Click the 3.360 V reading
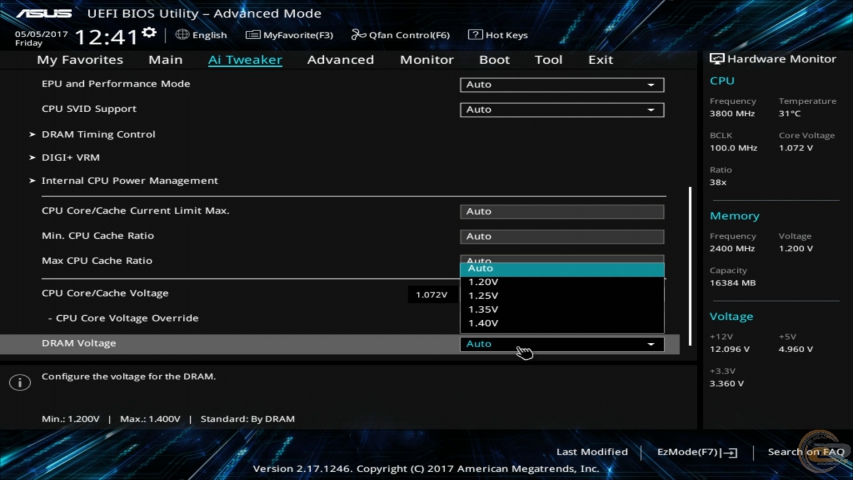The height and width of the screenshot is (480, 853). [726, 384]
